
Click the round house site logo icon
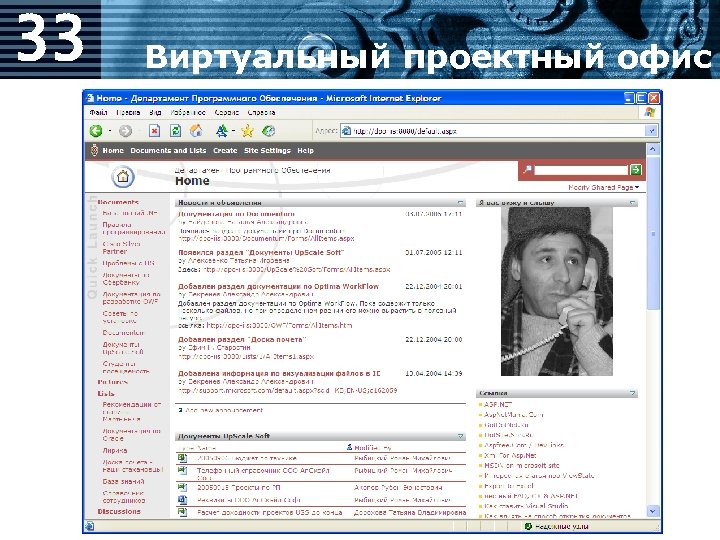123,177
